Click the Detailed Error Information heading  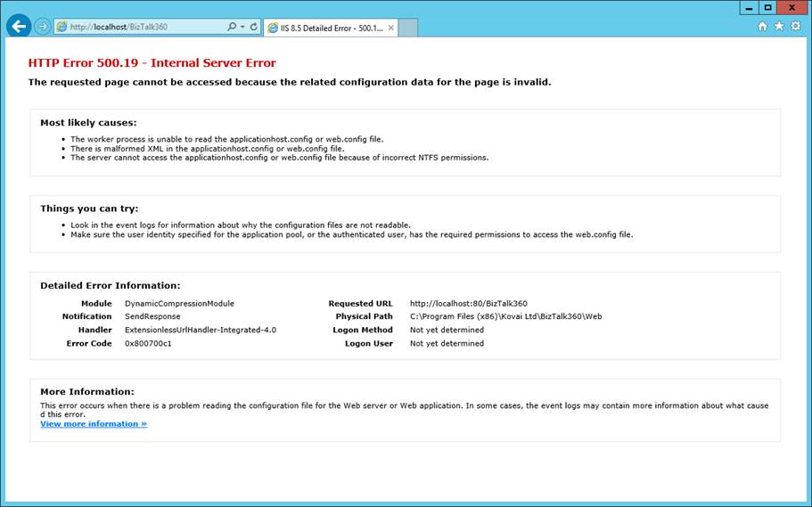point(111,285)
